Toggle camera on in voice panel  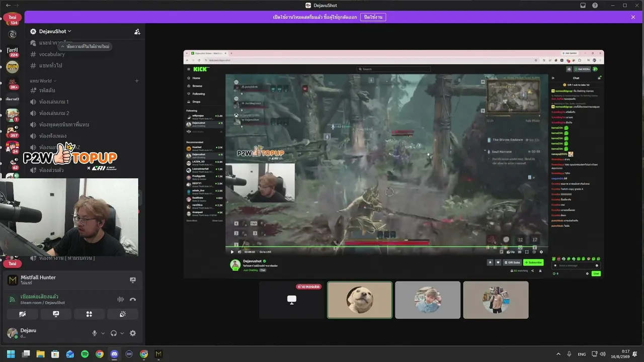point(22,314)
